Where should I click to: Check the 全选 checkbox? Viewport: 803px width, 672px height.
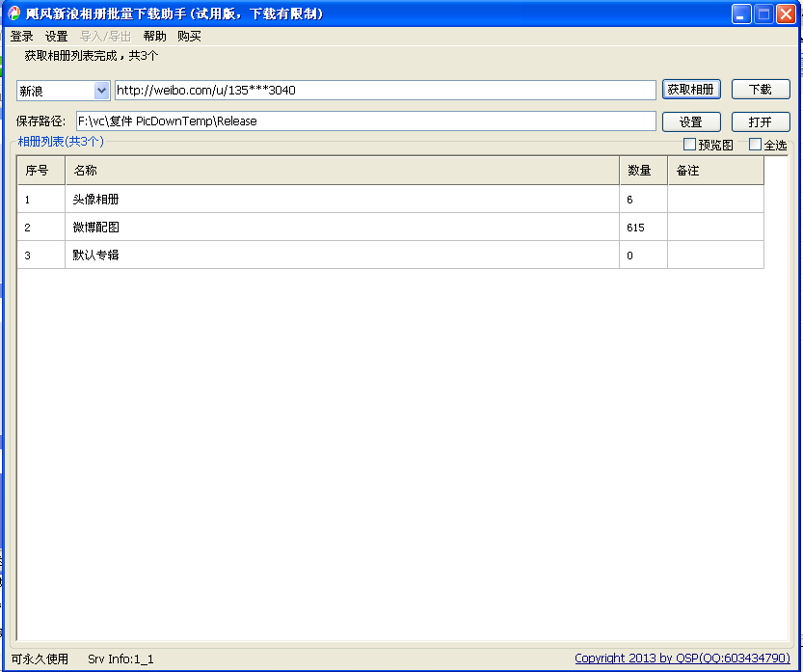coord(755,145)
